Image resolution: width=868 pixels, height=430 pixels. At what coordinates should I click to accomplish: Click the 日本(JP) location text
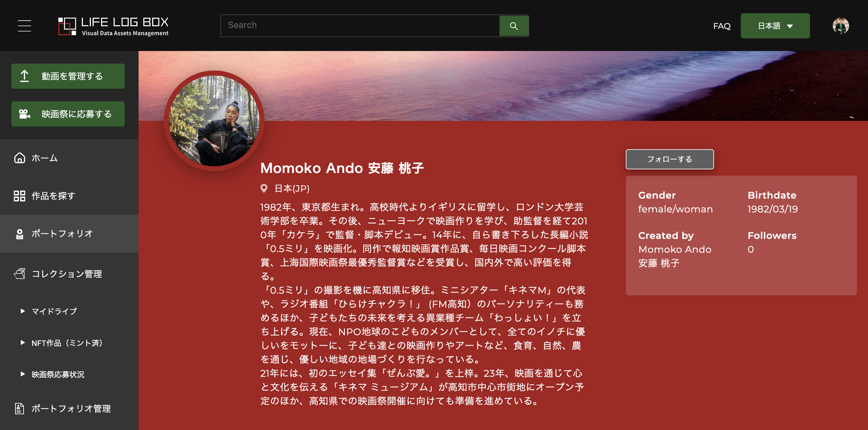coord(292,189)
